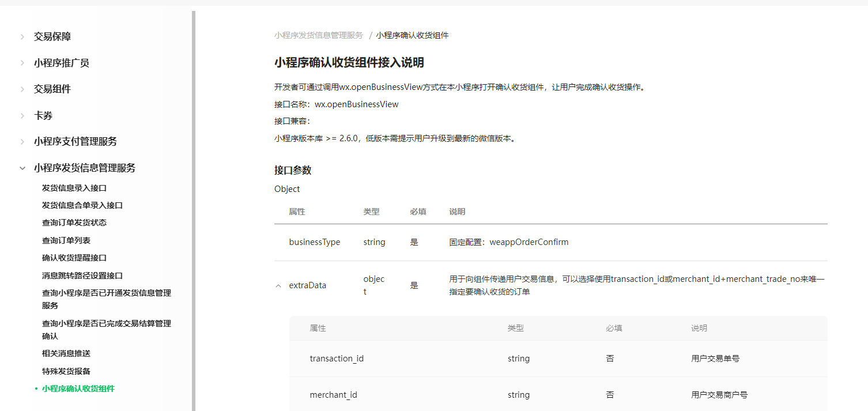This screenshot has width=868, height=411.
Task: Expand the 小程序推广员 section chevron
Action: tap(22, 63)
